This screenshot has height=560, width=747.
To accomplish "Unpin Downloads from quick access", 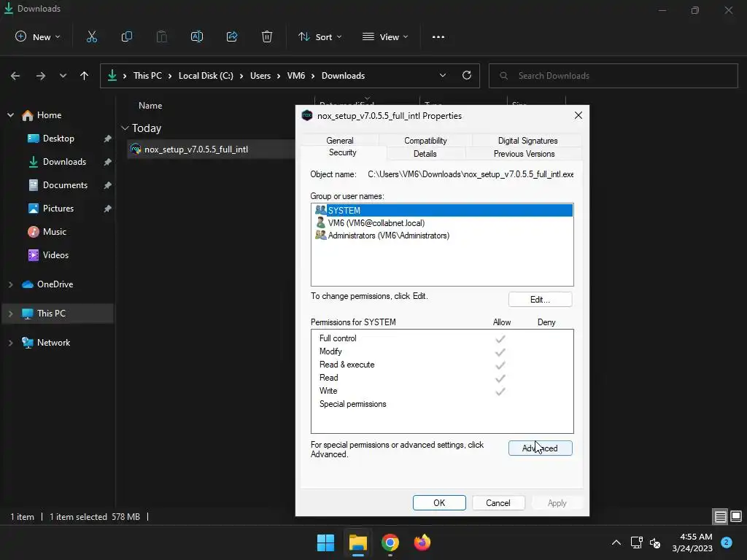I will pos(108,162).
